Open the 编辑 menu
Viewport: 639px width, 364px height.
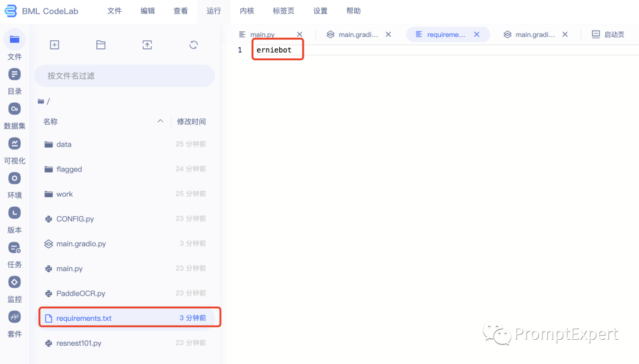point(147,11)
